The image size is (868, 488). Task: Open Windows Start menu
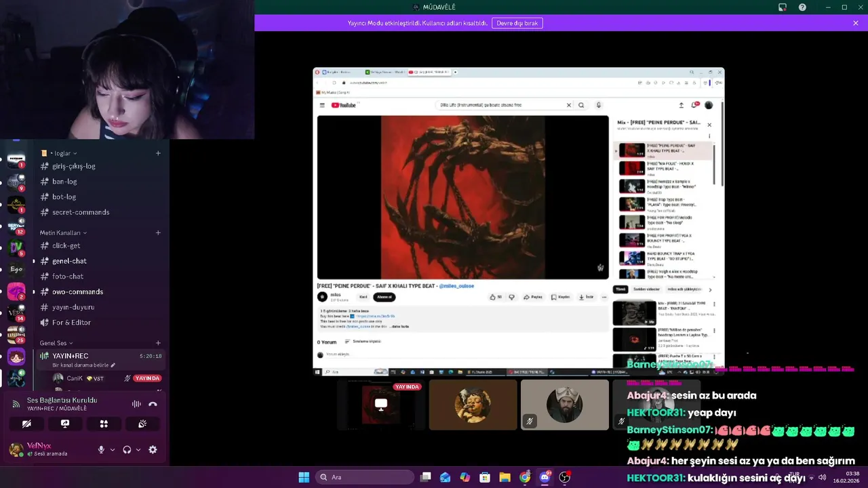click(x=304, y=477)
